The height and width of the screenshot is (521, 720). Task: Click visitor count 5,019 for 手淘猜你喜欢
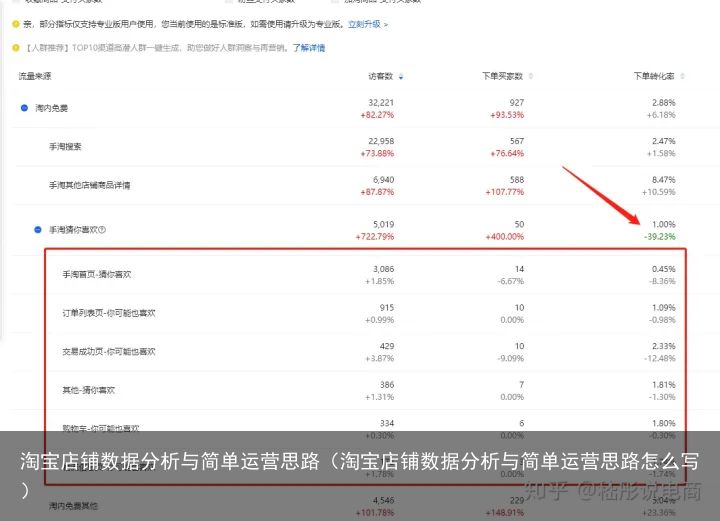click(x=383, y=224)
